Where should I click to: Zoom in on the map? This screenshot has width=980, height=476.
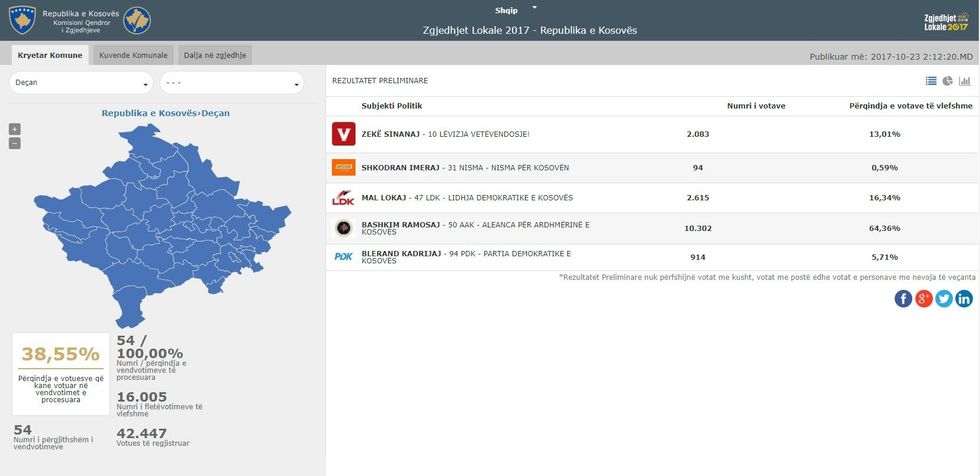click(x=14, y=129)
